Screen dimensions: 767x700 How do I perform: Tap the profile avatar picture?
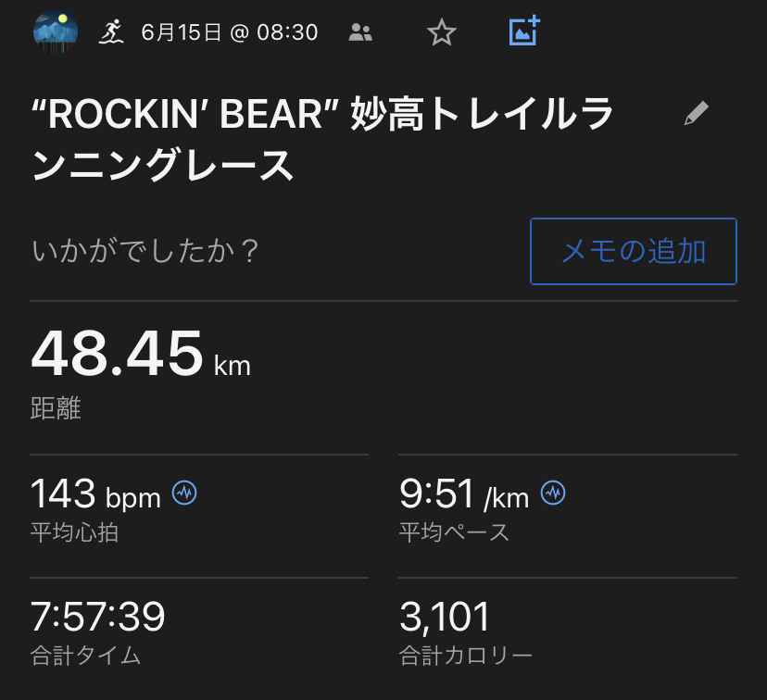pyautogui.click(x=56, y=32)
